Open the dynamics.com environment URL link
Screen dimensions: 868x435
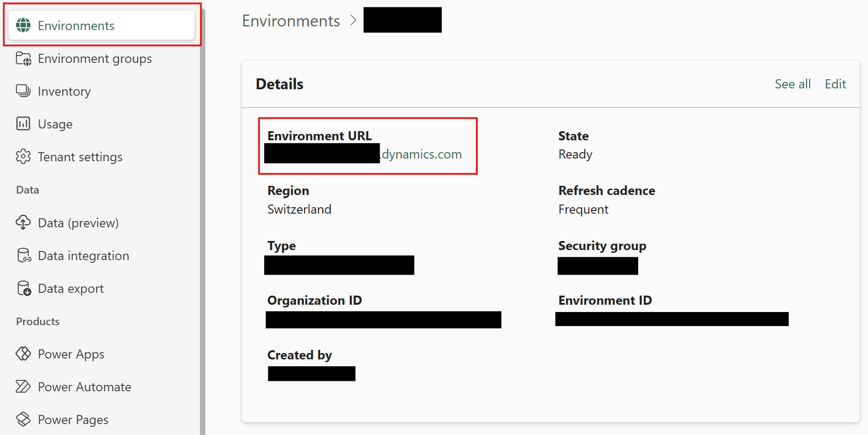[x=421, y=154]
